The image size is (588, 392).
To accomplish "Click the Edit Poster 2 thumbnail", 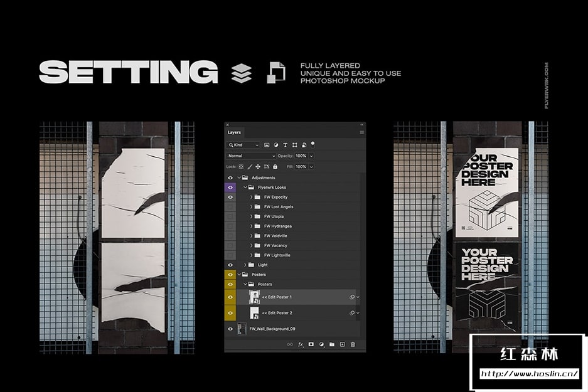I will 254,313.
